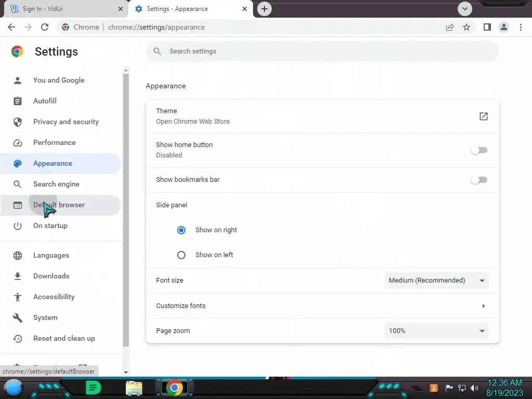This screenshot has height=399, width=532.
Task: Click the globe Languages icon
Action: [x=18, y=256]
